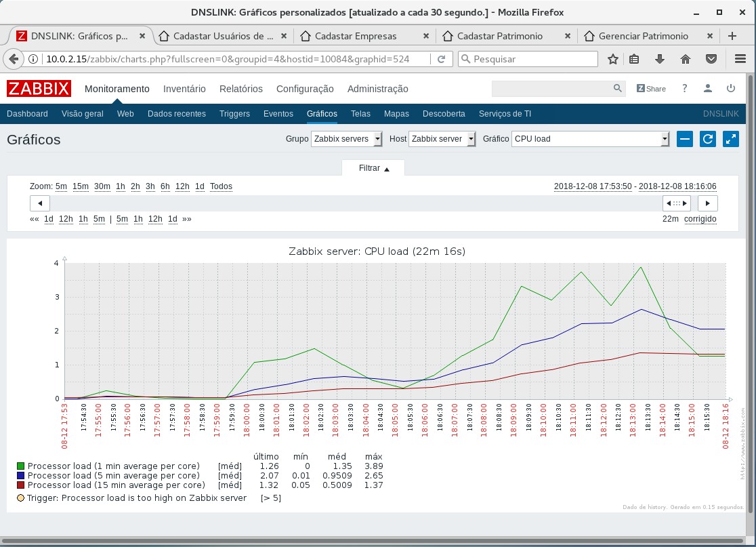756x547 pixels.
Task: Open a new tab with the plus icon
Action: 732,36
